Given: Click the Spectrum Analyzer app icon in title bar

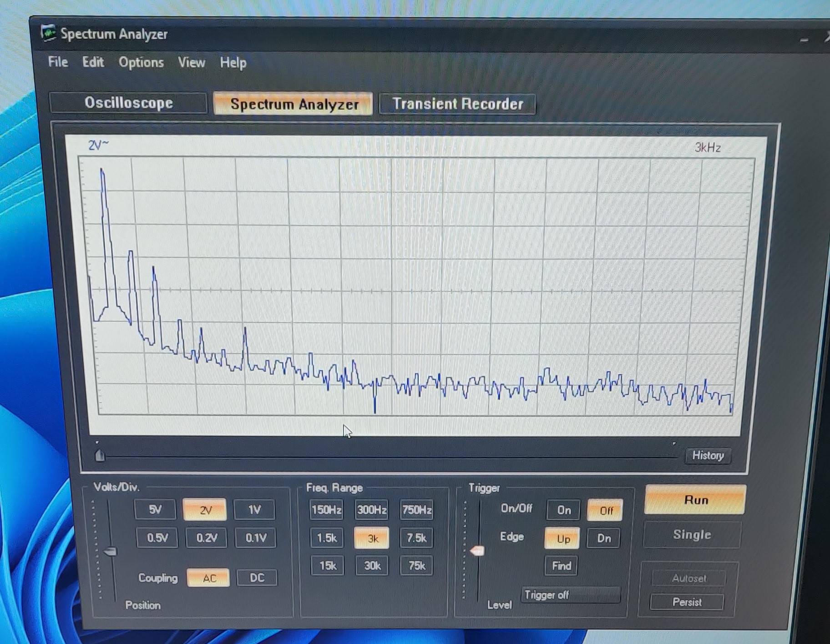Looking at the screenshot, I should 48,33.
